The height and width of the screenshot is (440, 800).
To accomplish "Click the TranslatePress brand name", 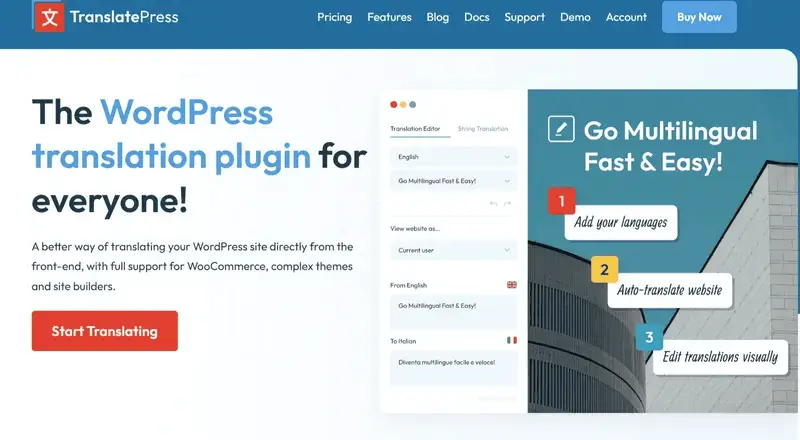I will [124, 17].
